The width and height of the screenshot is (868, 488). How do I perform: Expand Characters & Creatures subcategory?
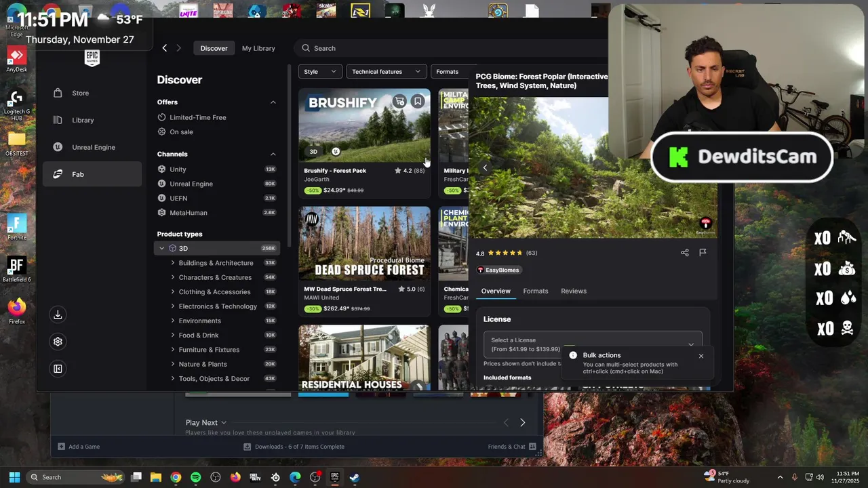[173, 277]
